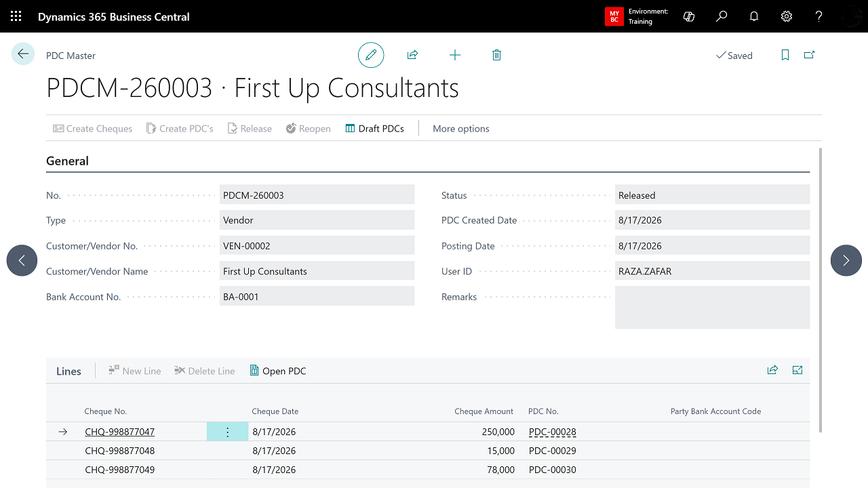Click the Reopen action

tap(309, 128)
